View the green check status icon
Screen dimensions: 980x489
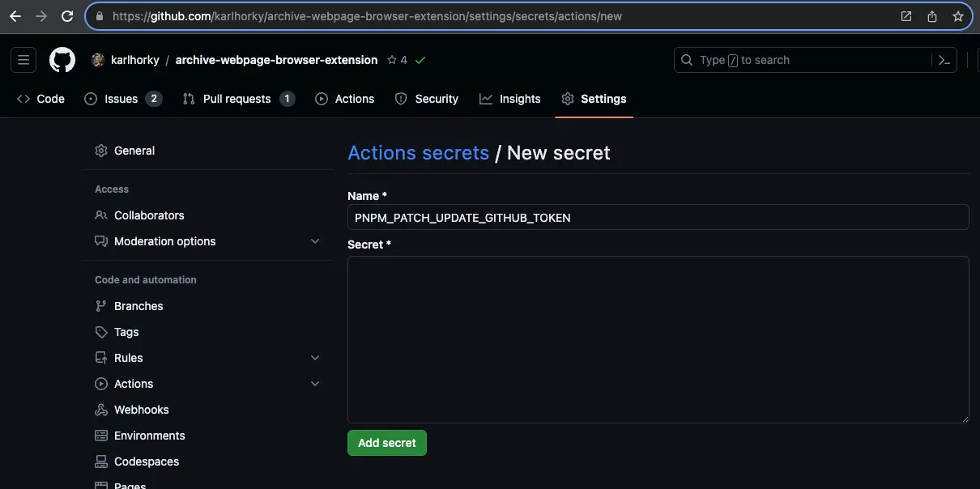[x=420, y=60]
